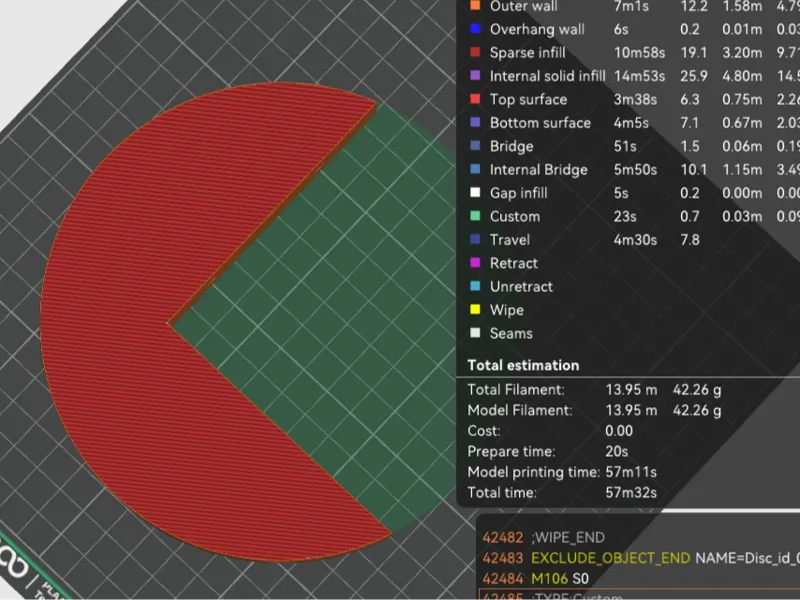Image resolution: width=800 pixels, height=600 pixels.
Task: Toggle Outer wall color swatch
Action: [475, 6]
